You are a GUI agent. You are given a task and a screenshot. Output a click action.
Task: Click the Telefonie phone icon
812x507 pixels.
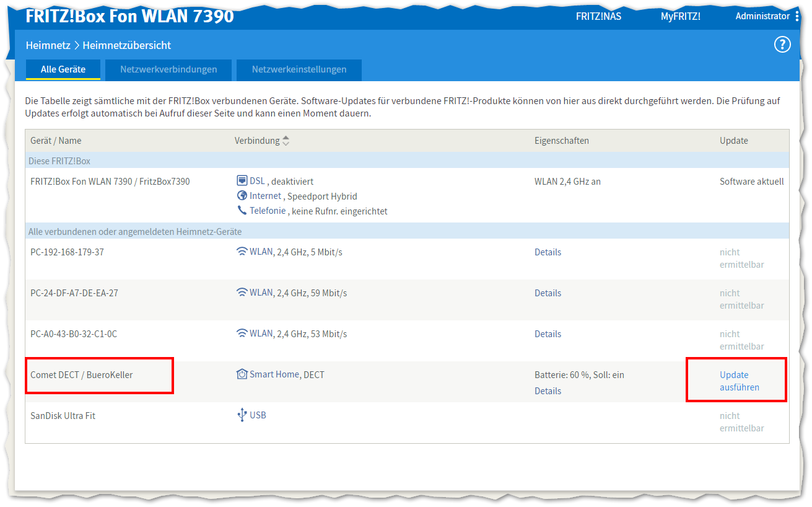point(242,211)
